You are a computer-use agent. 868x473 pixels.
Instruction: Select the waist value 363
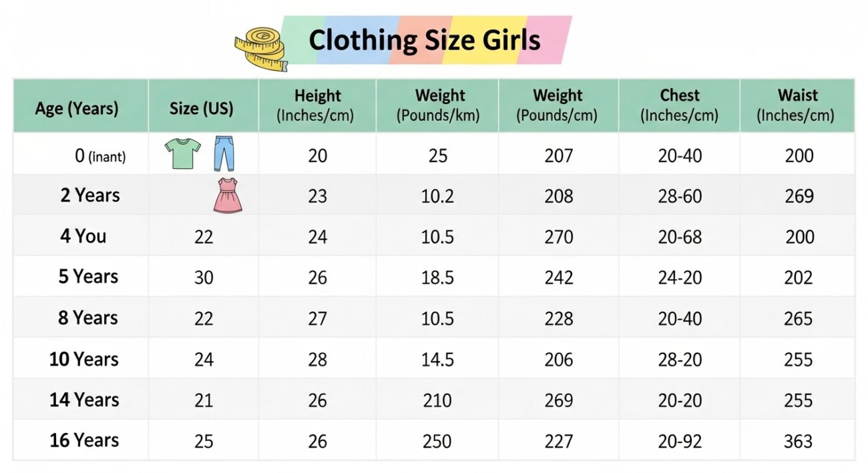coord(799,441)
